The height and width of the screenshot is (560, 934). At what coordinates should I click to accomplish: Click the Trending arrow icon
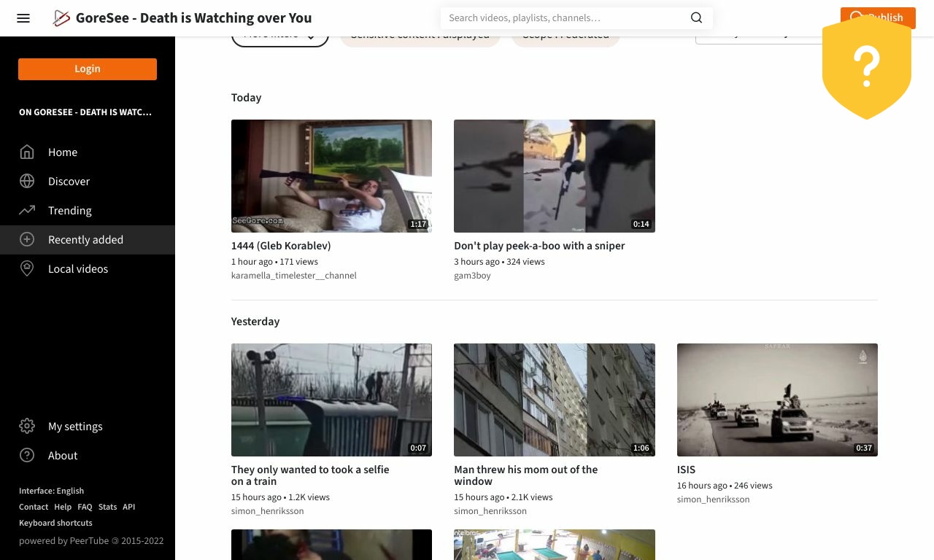(x=27, y=211)
